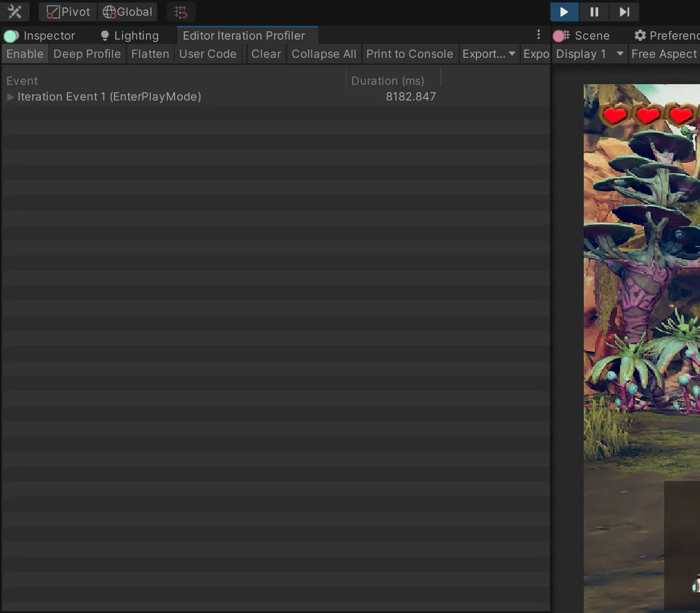Image resolution: width=700 pixels, height=613 pixels.
Task: Open the profiler panel's three-dot menu
Action: click(x=539, y=35)
